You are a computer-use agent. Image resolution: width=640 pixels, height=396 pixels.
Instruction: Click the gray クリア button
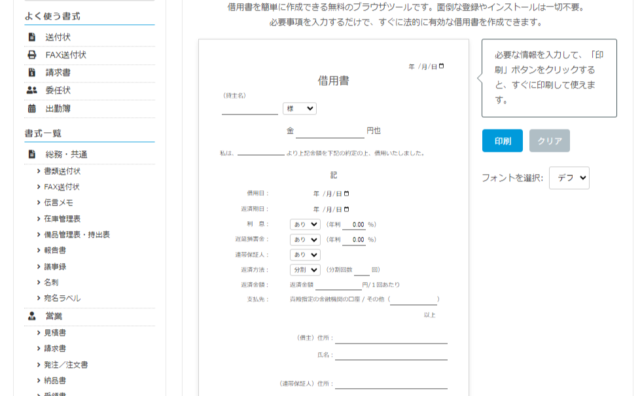click(549, 141)
